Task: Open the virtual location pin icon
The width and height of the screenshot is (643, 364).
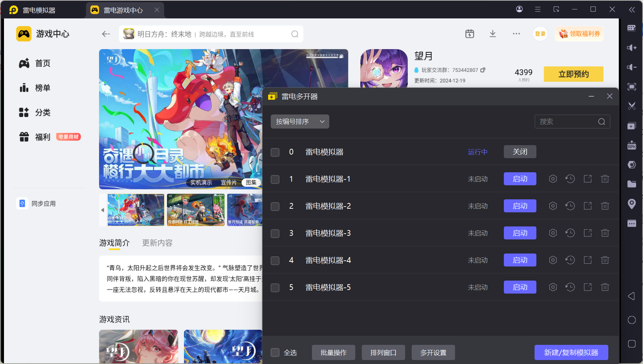Action: pyautogui.click(x=631, y=204)
